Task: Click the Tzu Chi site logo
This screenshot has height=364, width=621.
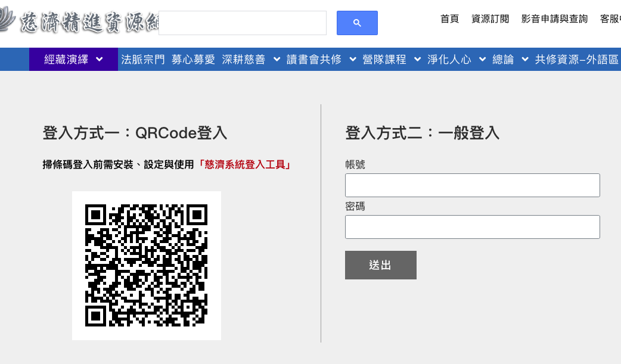Action: pyautogui.click(x=79, y=21)
